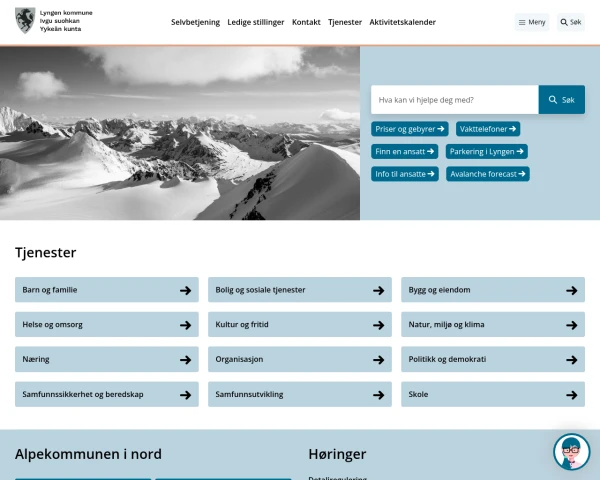The image size is (600, 480).
Task: Click arrow on Samfunnsutvikling tile
Action: point(378,395)
